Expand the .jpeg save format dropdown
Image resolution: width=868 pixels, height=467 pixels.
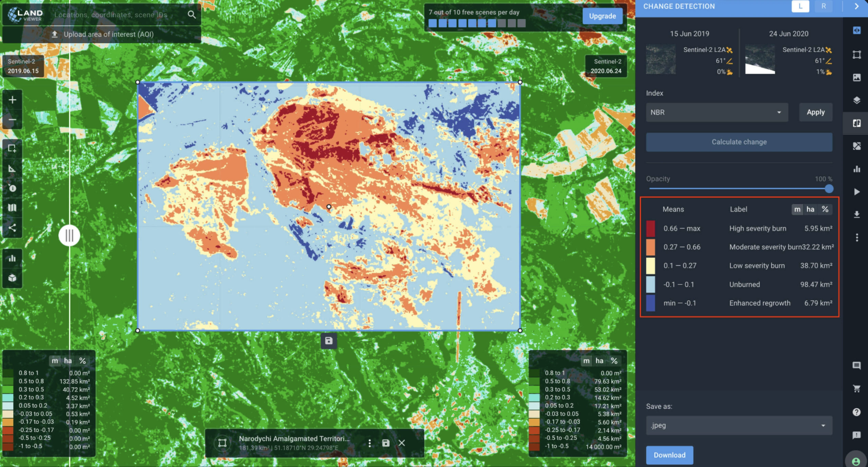[739, 425]
